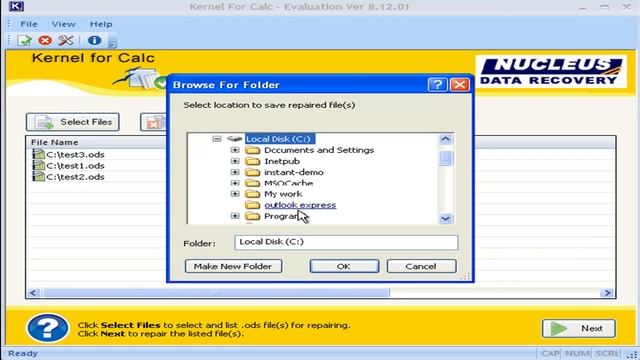Click the Inetpub folder icon
Image resolution: width=640 pixels, height=360 pixels.
click(x=253, y=161)
